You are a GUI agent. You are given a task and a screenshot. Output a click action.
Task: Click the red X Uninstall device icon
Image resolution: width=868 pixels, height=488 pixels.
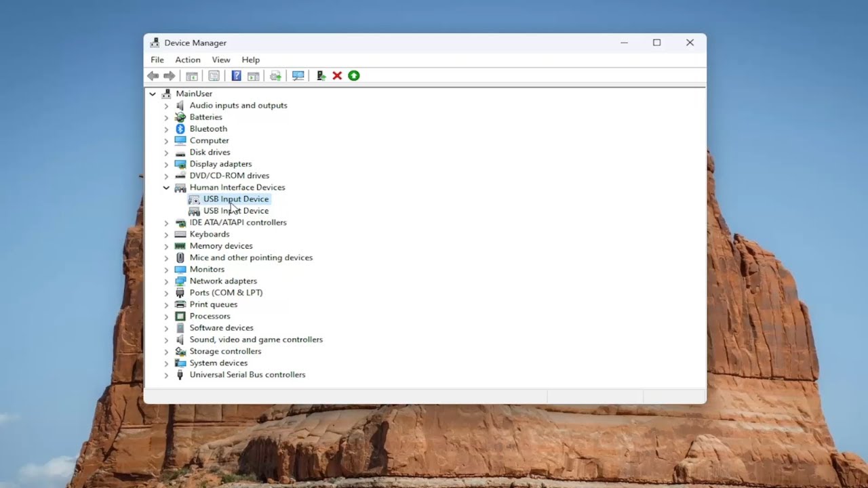tap(337, 76)
